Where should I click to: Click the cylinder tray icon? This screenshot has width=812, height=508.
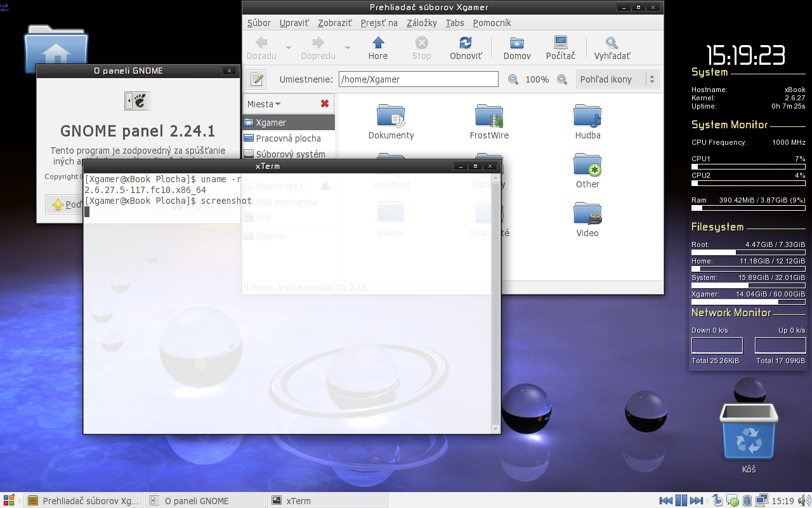(747, 500)
